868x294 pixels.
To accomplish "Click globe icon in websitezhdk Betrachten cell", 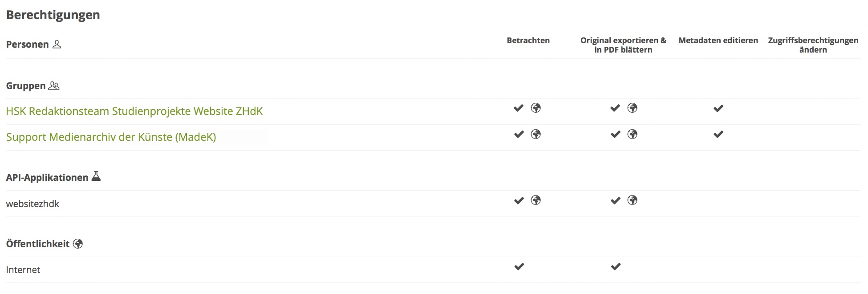I will [536, 200].
